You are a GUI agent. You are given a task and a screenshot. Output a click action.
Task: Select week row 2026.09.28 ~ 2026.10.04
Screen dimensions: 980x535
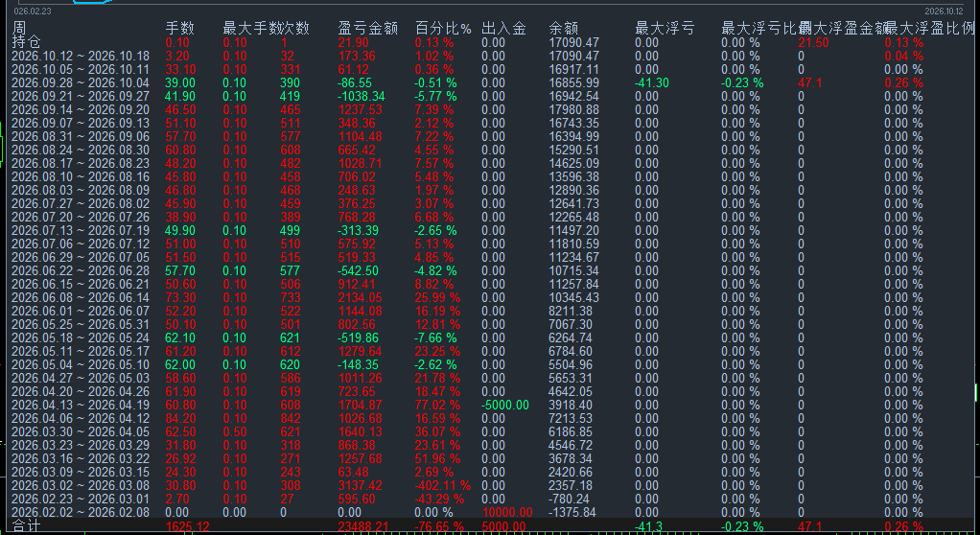(81, 83)
